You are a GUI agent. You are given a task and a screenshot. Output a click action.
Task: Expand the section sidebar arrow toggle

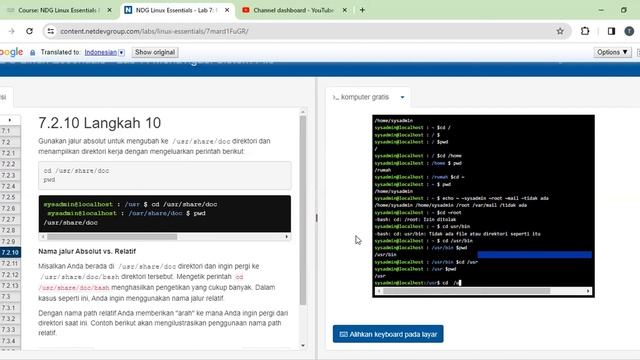10,120
